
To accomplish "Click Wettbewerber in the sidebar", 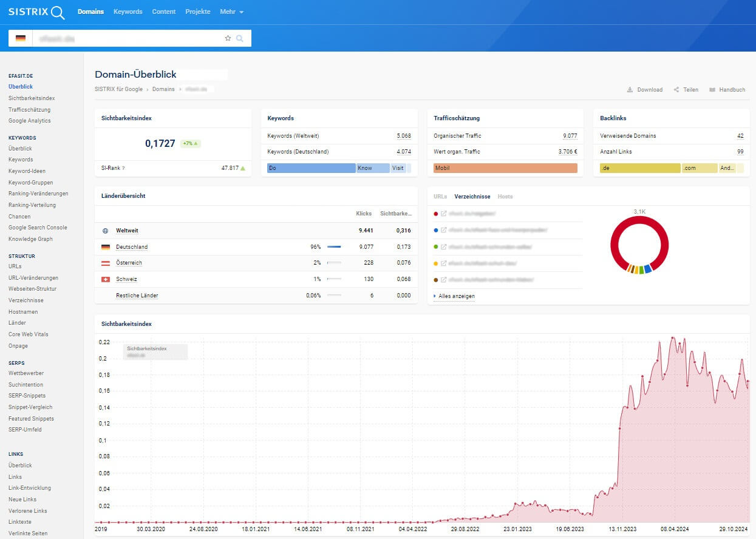I will pyautogui.click(x=26, y=373).
